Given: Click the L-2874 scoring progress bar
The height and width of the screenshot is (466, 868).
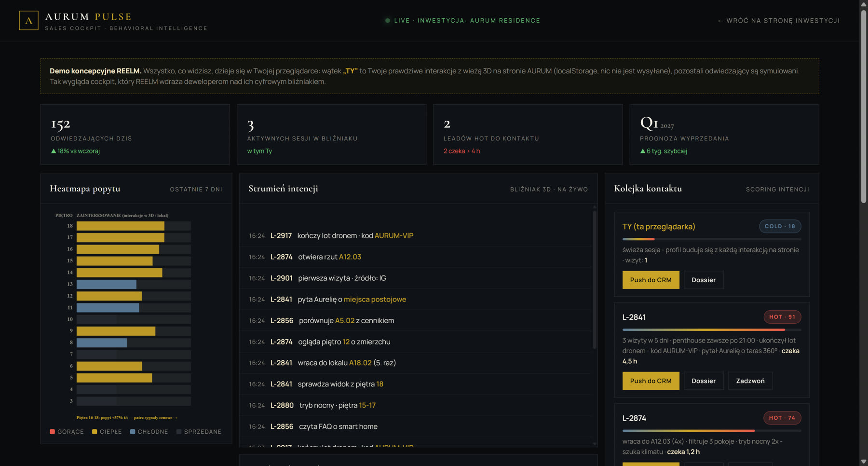Looking at the screenshot, I should tap(712, 431).
